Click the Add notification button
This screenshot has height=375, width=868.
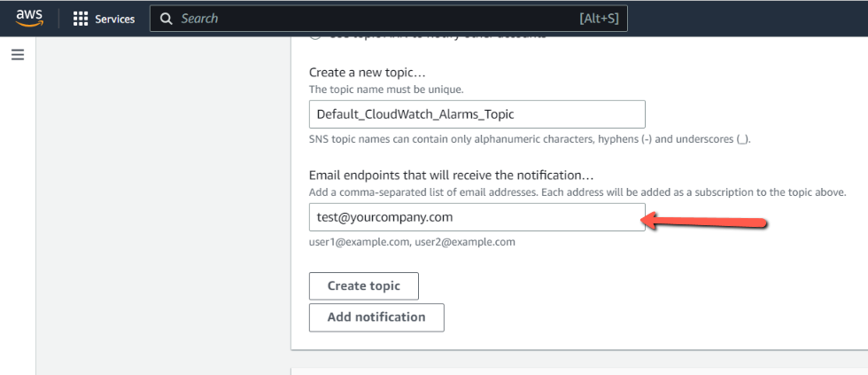pos(376,317)
